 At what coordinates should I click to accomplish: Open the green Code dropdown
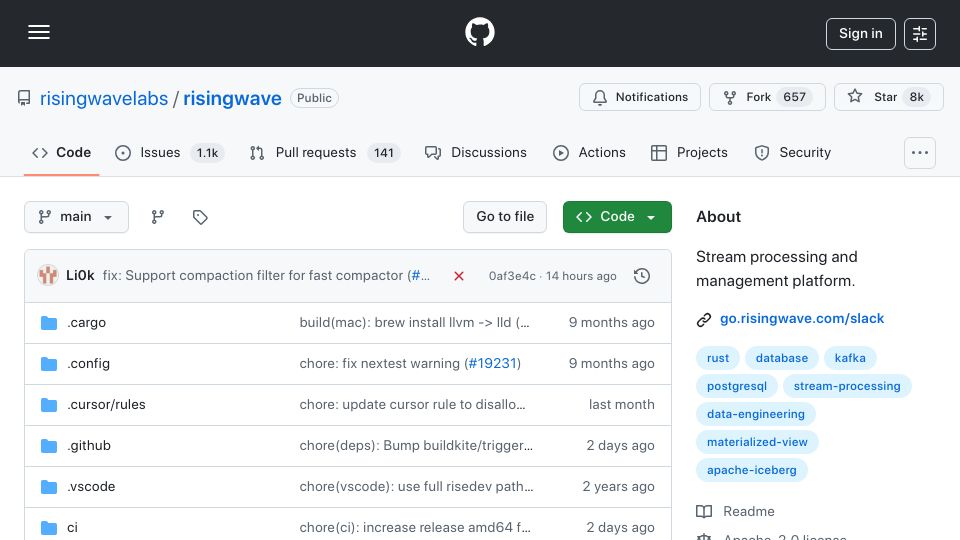tap(617, 217)
